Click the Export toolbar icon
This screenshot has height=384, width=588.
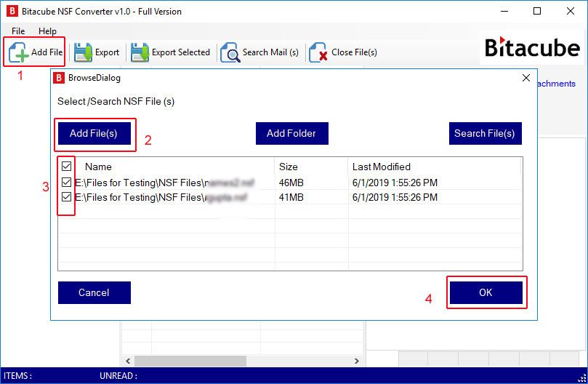(x=97, y=52)
